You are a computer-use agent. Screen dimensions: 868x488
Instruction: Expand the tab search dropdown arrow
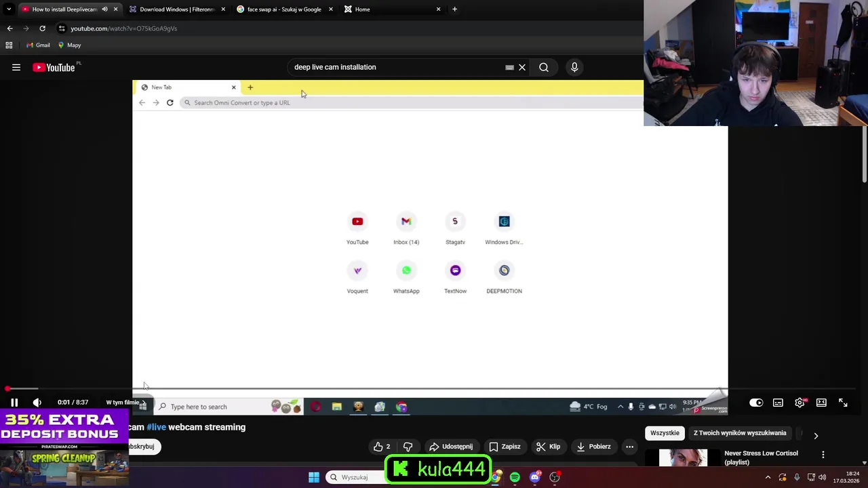9,9
